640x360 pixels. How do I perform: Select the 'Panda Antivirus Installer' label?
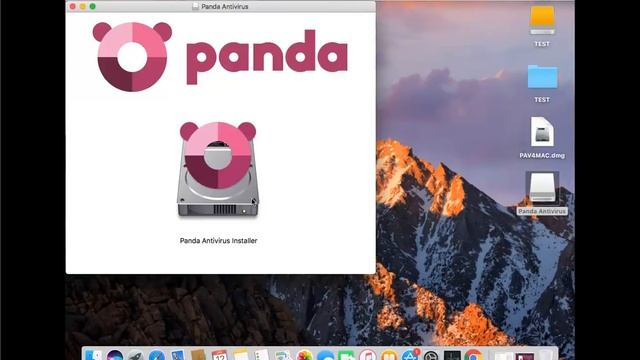coord(218,241)
